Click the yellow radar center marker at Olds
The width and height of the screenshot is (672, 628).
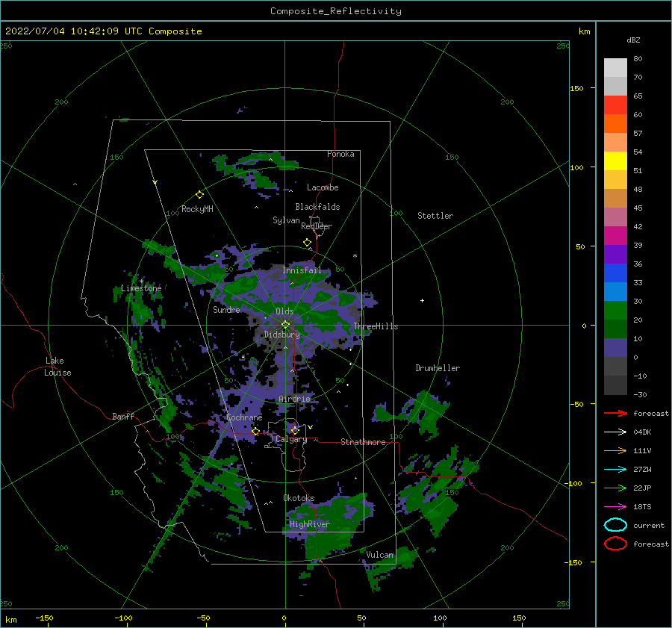click(285, 325)
